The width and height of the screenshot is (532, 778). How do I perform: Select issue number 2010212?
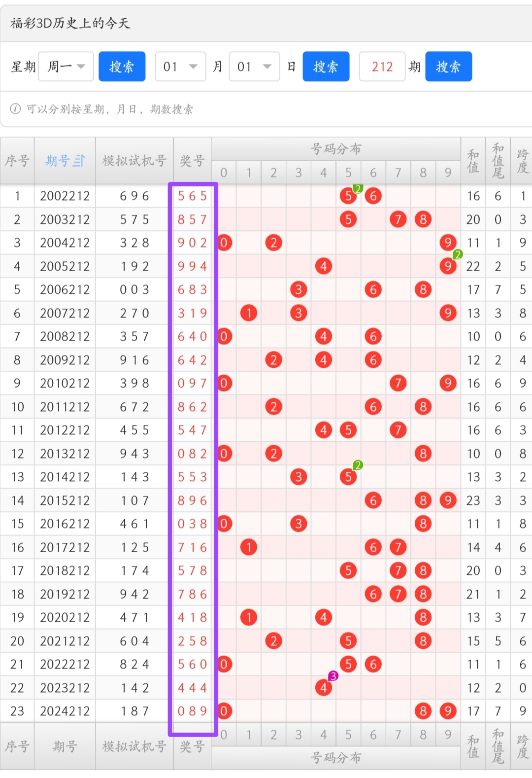pyautogui.click(x=65, y=384)
